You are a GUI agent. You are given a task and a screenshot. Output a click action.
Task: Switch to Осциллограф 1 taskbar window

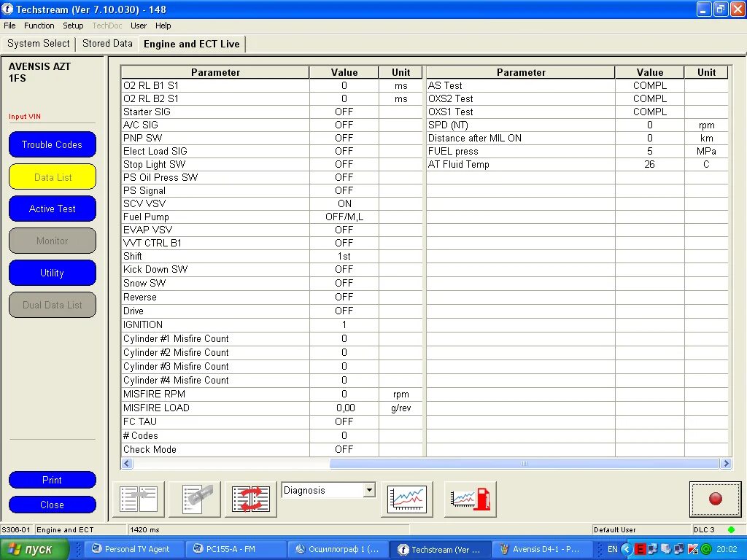338,549
